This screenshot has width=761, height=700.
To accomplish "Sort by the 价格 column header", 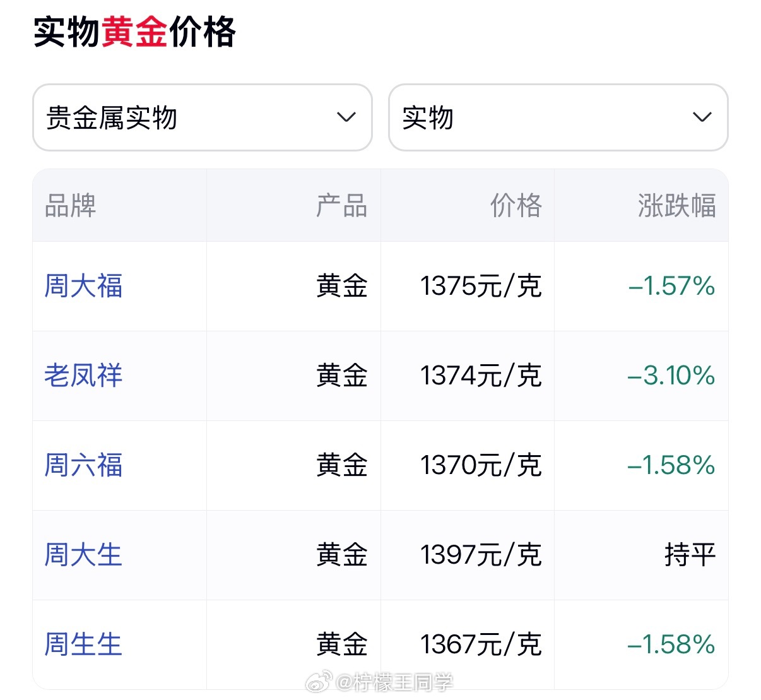I will [x=515, y=206].
